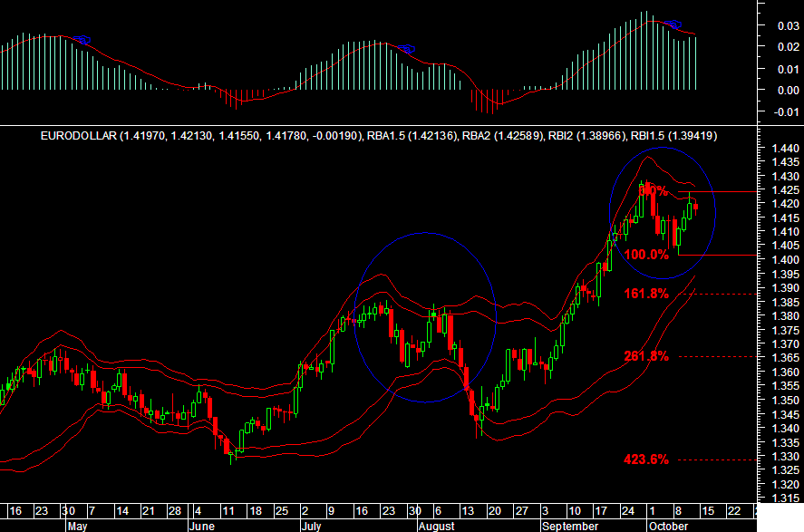Screen dimensions: 804x532
Task: Click the blue annotation marker atop the final MACD peak
Action: point(671,23)
